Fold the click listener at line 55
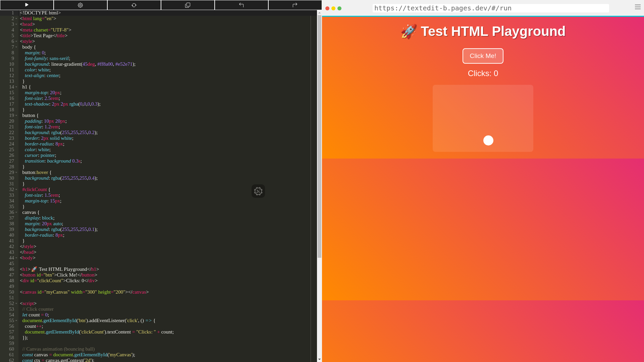Image resolution: width=644 pixels, height=362 pixels. tap(16, 321)
